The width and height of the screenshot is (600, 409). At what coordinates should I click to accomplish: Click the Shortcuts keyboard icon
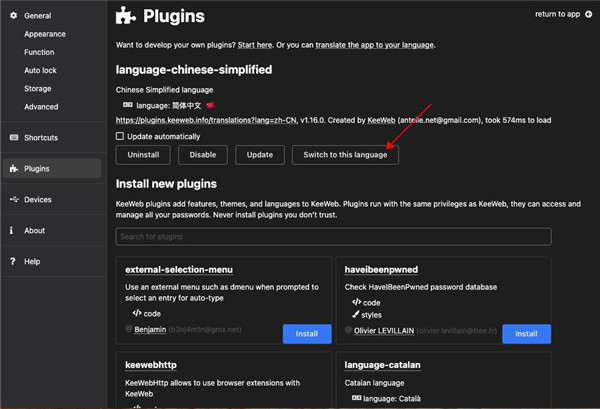[14, 137]
